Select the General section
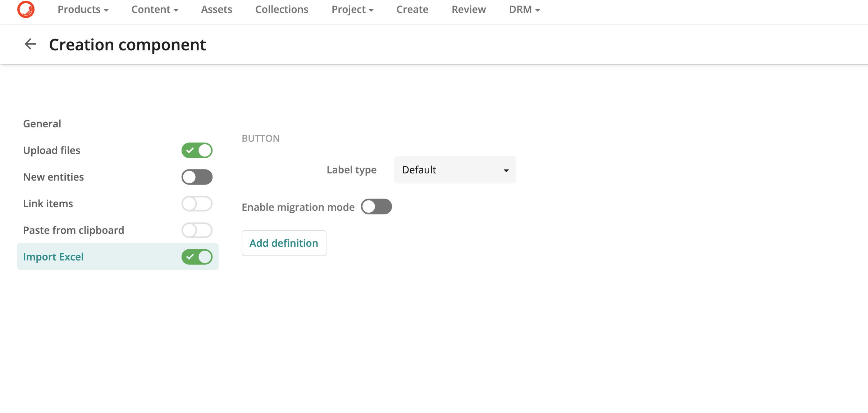Image resolution: width=868 pixels, height=413 pixels. point(42,124)
